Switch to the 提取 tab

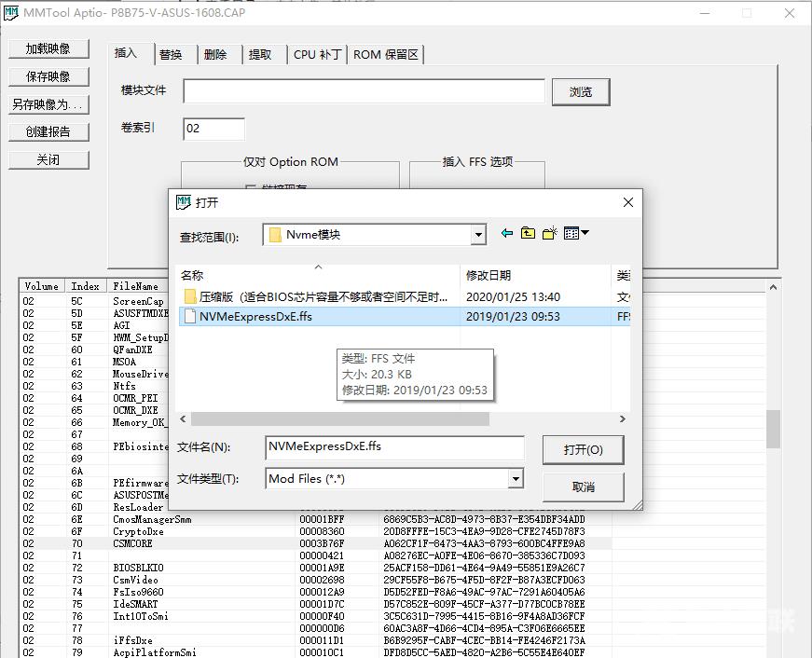coord(259,54)
